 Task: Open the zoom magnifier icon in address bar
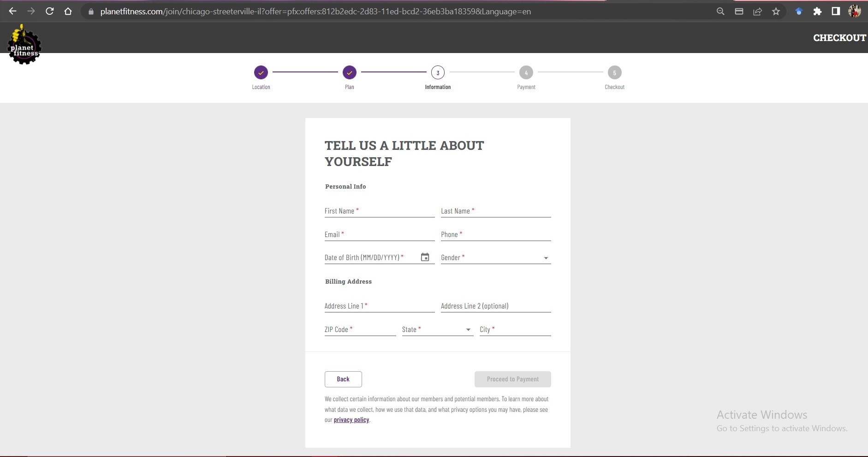click(x=720, y=12)
